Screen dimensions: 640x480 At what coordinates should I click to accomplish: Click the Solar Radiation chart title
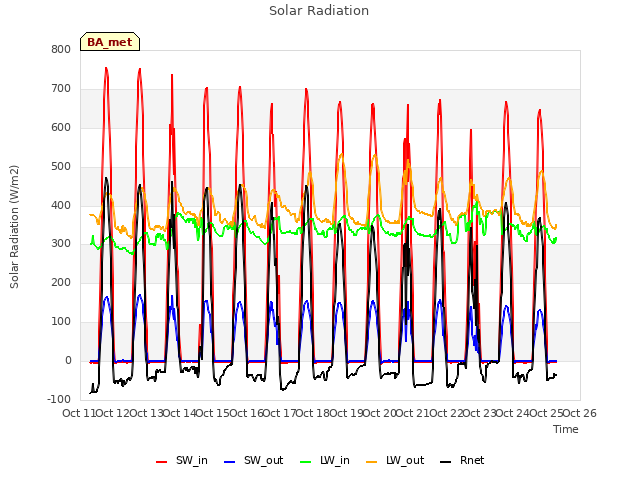319,11
